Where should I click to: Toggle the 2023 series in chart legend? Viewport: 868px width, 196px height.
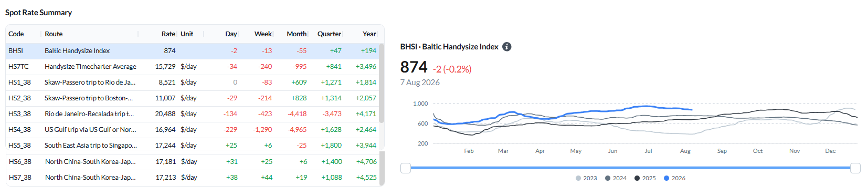coord(586,178)
